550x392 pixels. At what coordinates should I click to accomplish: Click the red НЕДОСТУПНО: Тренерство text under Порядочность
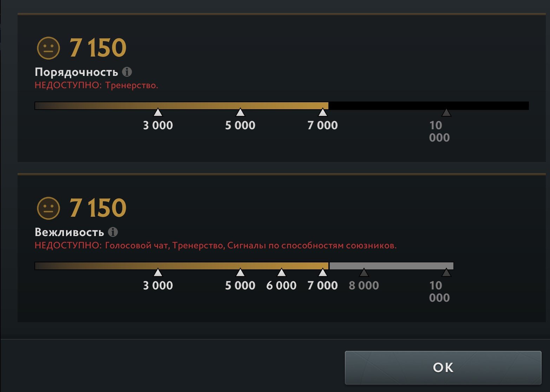click(96, 85)
